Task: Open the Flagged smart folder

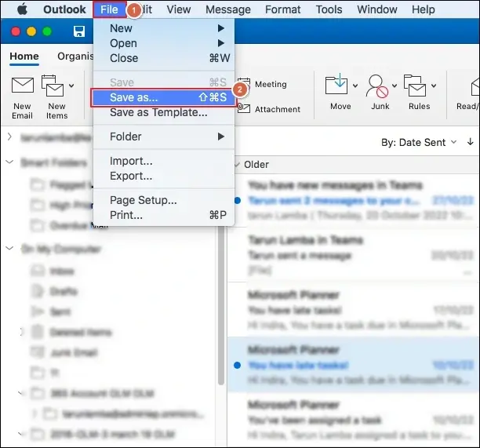Action: pos(62,184)
